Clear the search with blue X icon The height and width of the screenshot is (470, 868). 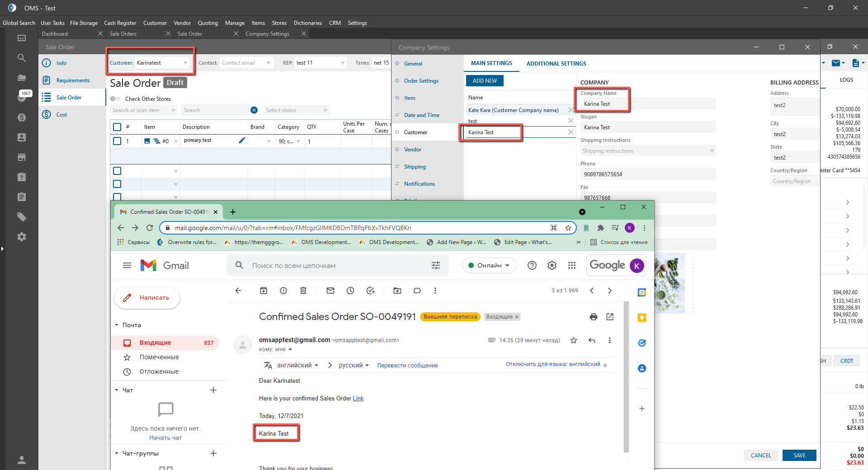click(254, 110)
